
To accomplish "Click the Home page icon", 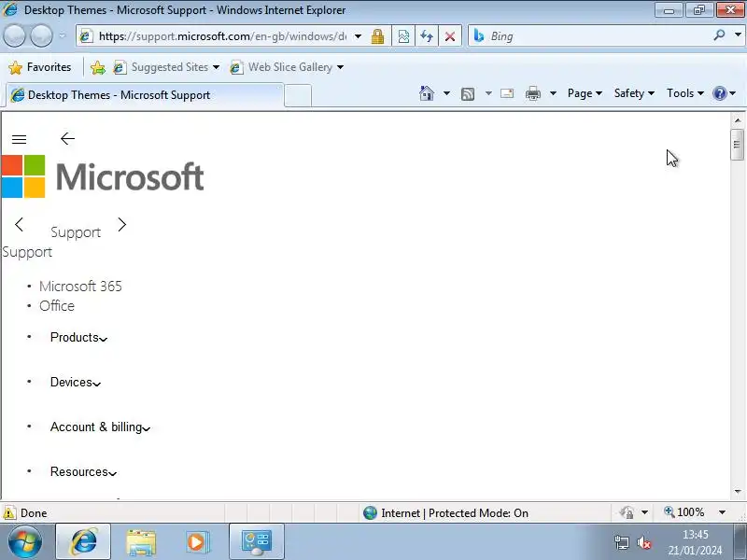I will [x=427, y=93].
